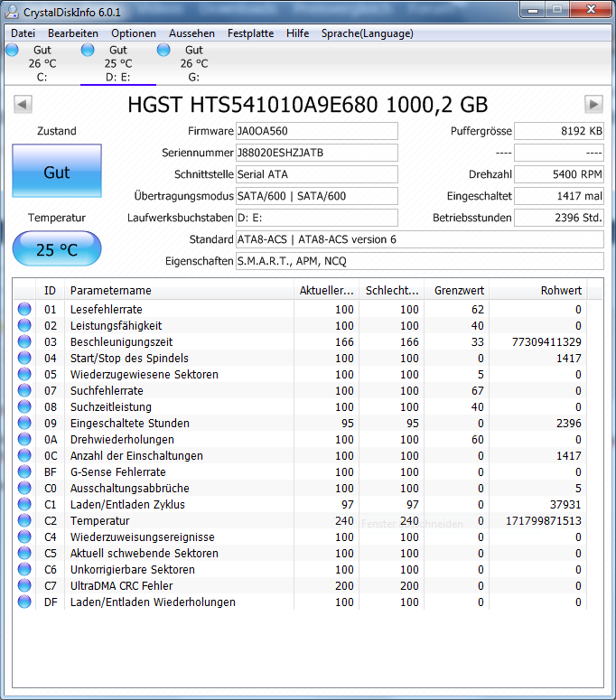This screenshot has height=700, width=616.
Task: Open the Sprache(Language) menu
Action: pyautogui.click(x=368, y=33)
